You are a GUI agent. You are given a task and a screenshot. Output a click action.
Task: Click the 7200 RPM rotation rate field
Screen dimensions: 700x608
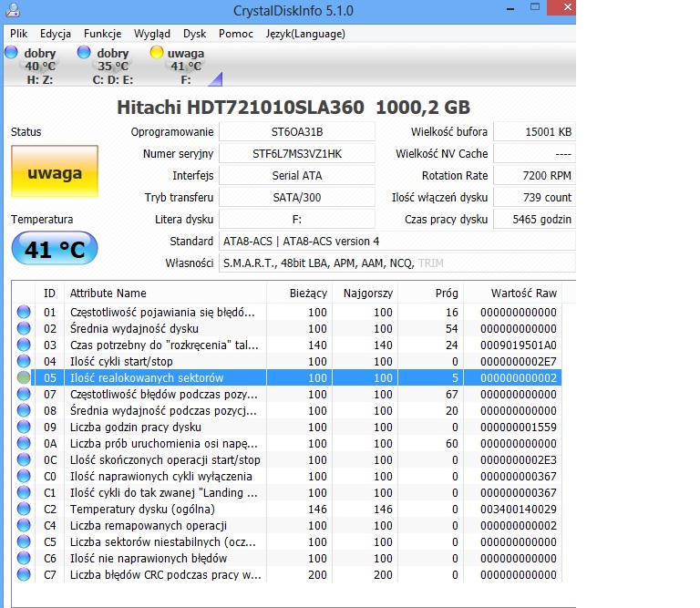coord(534,175)
